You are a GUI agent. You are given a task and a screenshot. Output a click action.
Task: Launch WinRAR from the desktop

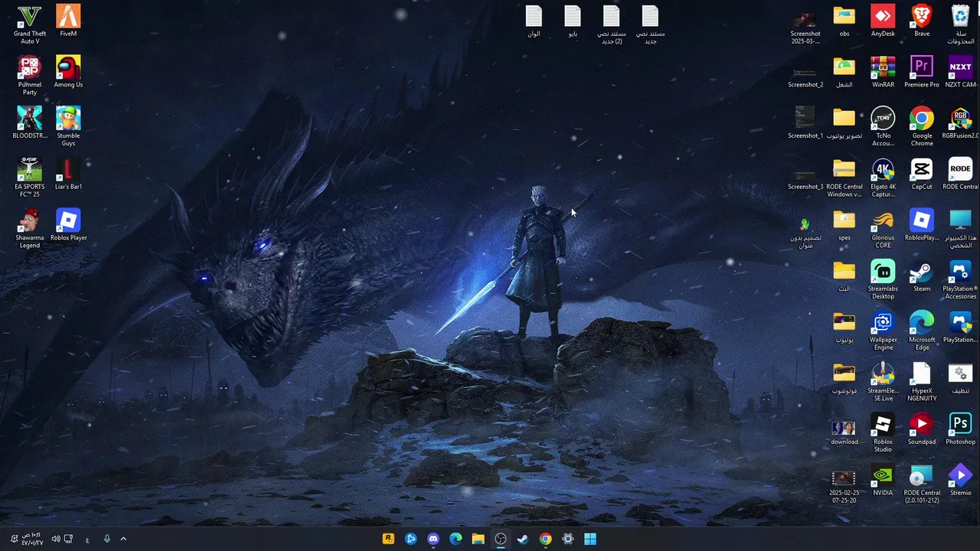click(x=883, y=72)
